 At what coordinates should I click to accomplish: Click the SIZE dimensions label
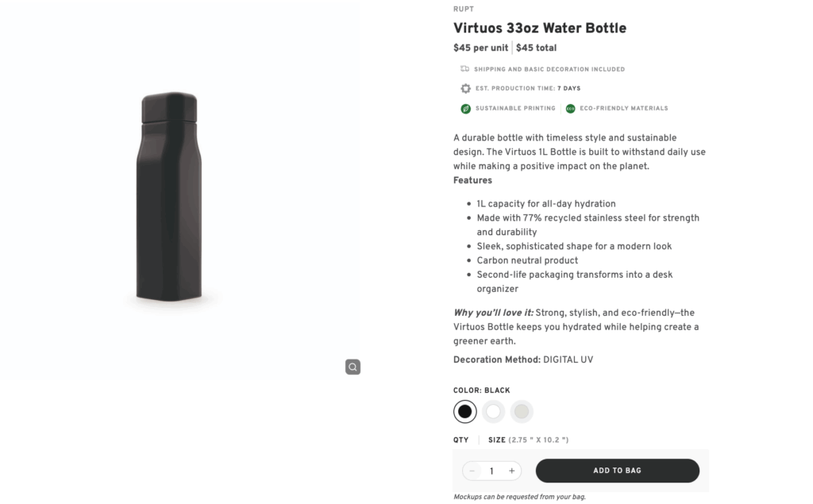coord(528,440)
